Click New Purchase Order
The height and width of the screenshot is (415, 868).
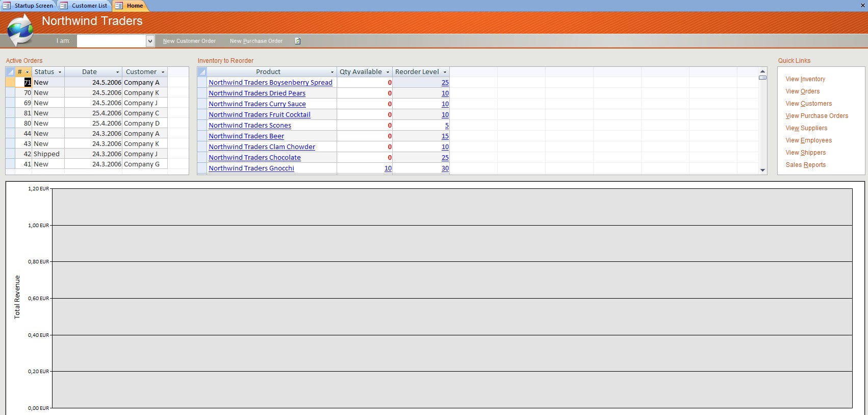click(256, 41)
